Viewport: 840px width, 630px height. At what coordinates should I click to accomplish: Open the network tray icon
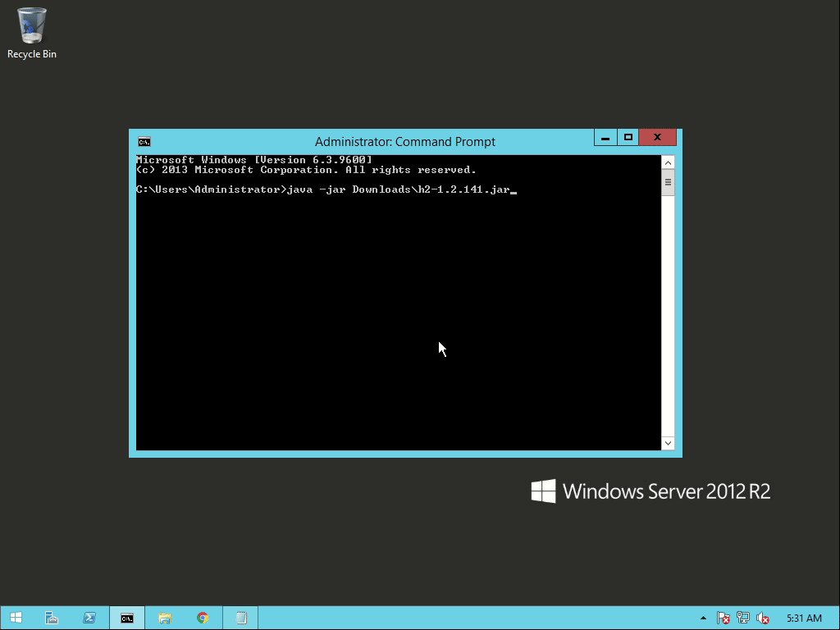[743, 619]
